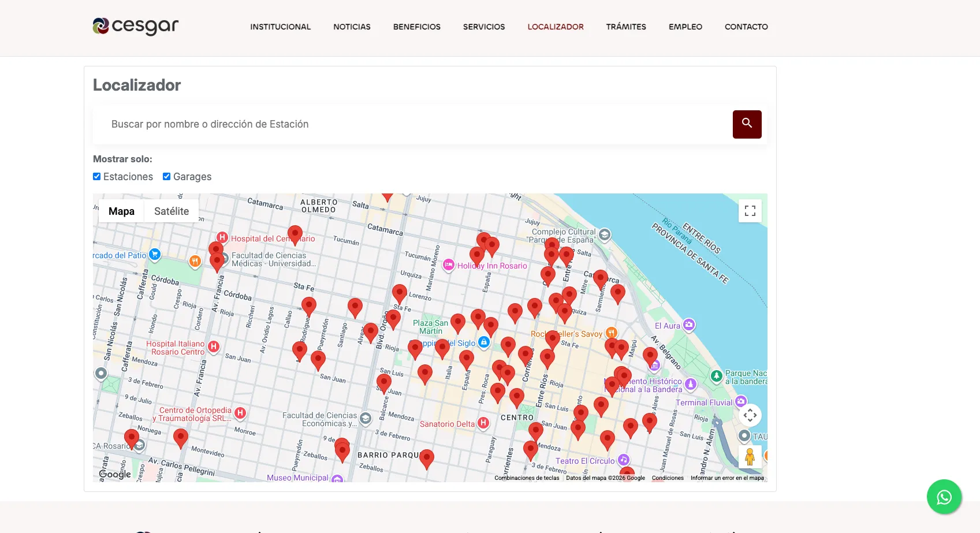Go to the NOTICIAS section
The height and width of the screenshot is (533, 980).
point(352,27)
